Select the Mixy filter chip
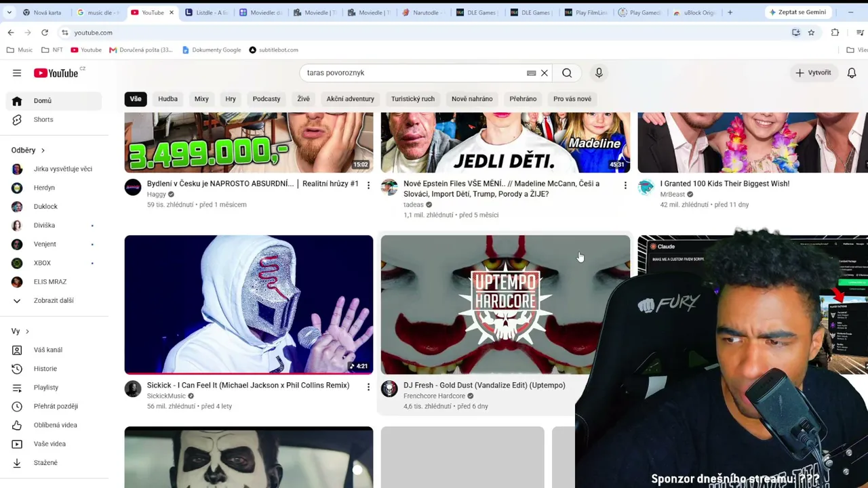Image resolution: width=868 pixels, height=488 pixels. coord(201,99)
